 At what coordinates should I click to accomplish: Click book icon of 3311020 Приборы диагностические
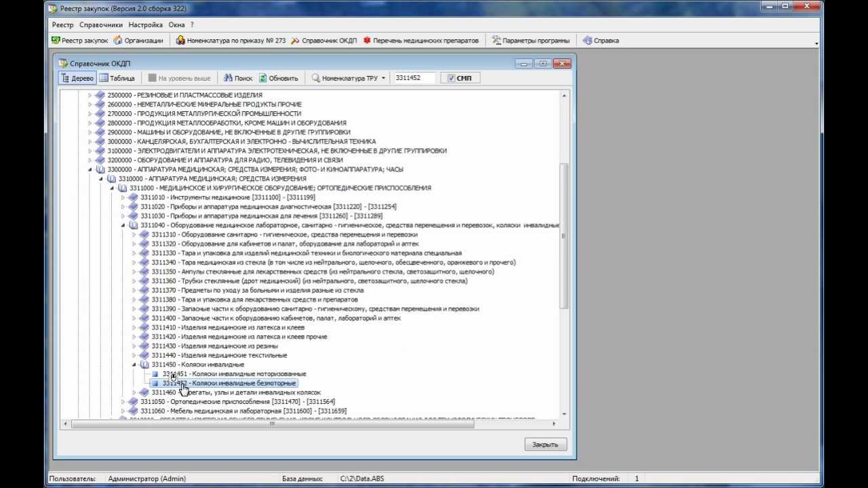click(134, 207)
